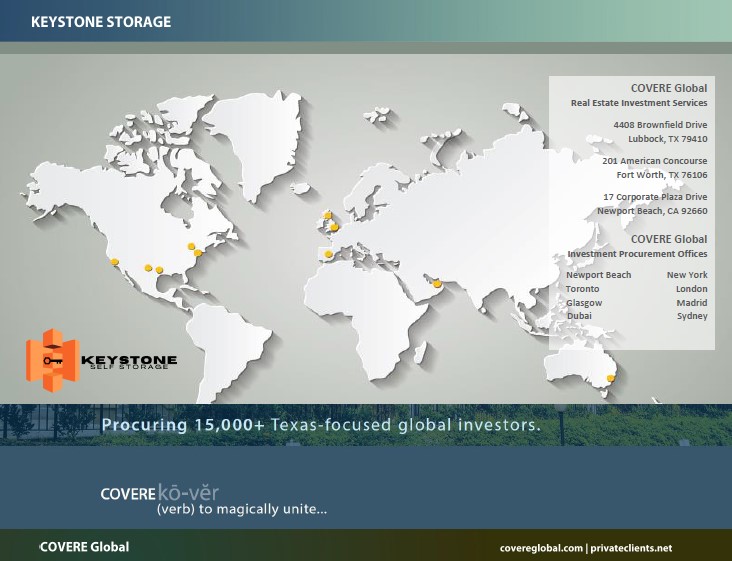
Task: Click the 'Procuring 15,000+ Texas-focused global investors' tagline
Action: coord(321,425)
